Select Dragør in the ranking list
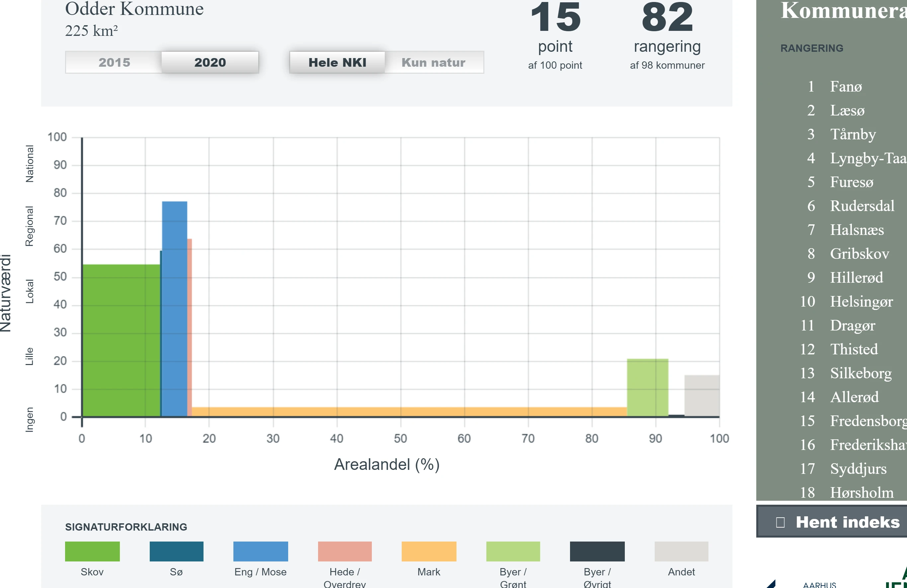907x588 pixels. [x=853, y=326]
